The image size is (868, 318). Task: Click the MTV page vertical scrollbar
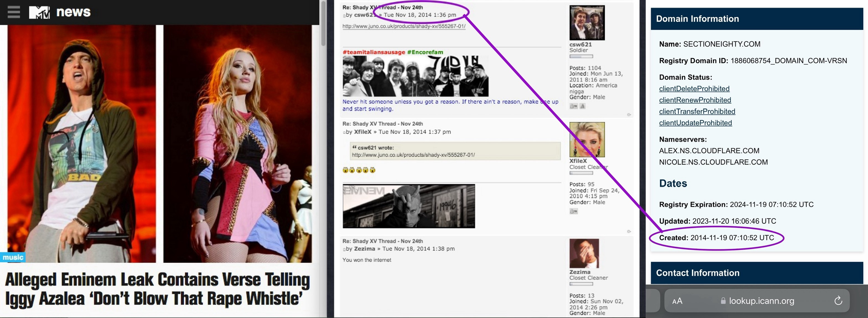click(x=323, y=24)
